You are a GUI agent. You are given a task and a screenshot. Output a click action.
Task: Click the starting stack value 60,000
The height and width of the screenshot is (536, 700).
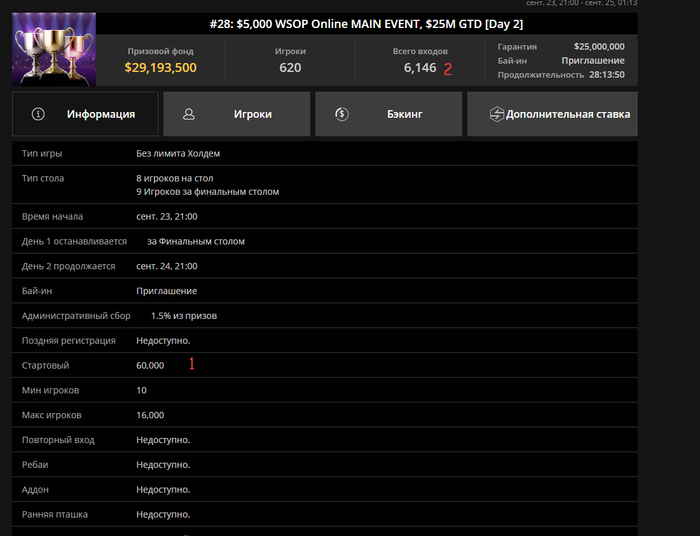150,365
